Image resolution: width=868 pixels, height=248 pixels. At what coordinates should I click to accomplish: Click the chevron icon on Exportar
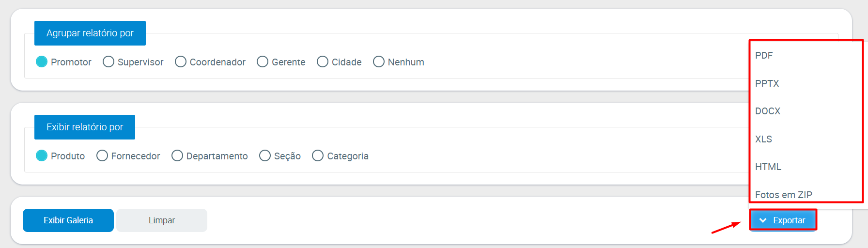click(x=763, y=220)
